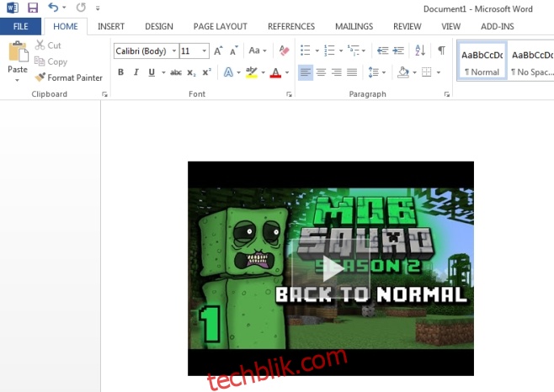Apply Text Effects glowing A icon
The height and width of the screenshot is (392, 554).
pyautogui.click(x=229, y=72)
